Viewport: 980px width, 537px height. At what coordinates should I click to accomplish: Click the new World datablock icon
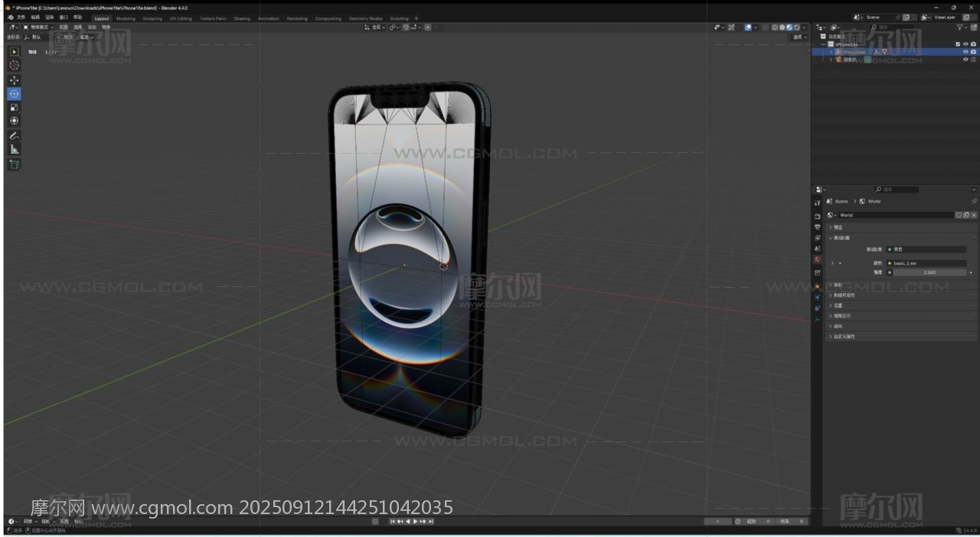(x=965, y=215)
